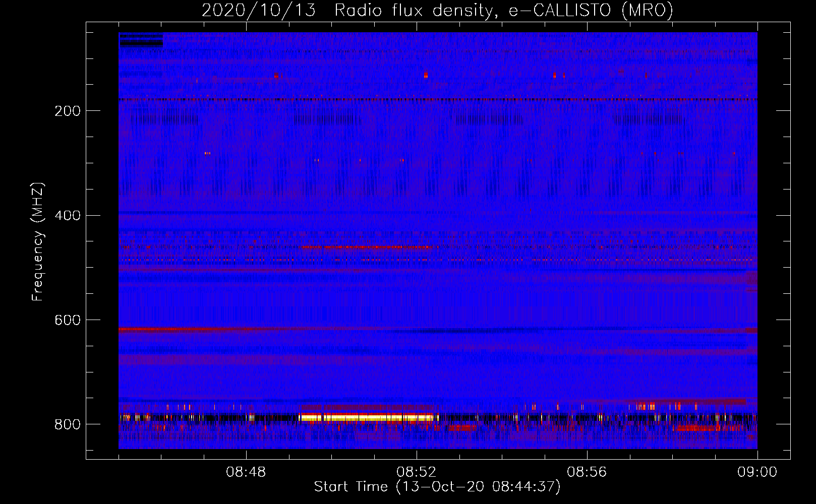Click the 200 frequency tick label
Screen dimensions: 816x504
68,111
